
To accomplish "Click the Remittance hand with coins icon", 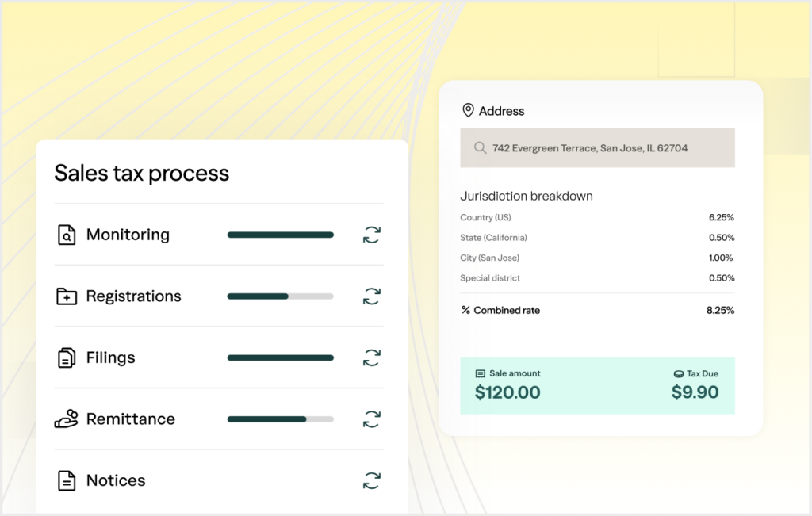I will point(67,419).
